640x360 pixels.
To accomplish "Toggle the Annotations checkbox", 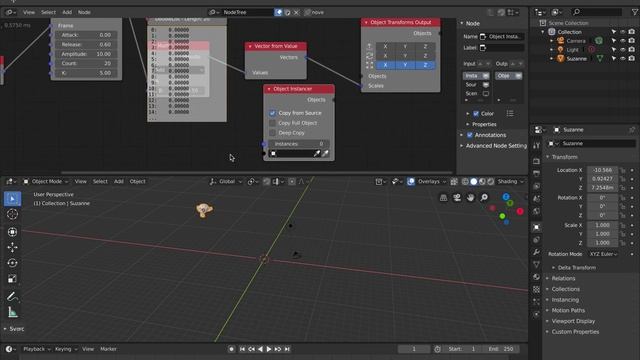I will click(470, 135).
